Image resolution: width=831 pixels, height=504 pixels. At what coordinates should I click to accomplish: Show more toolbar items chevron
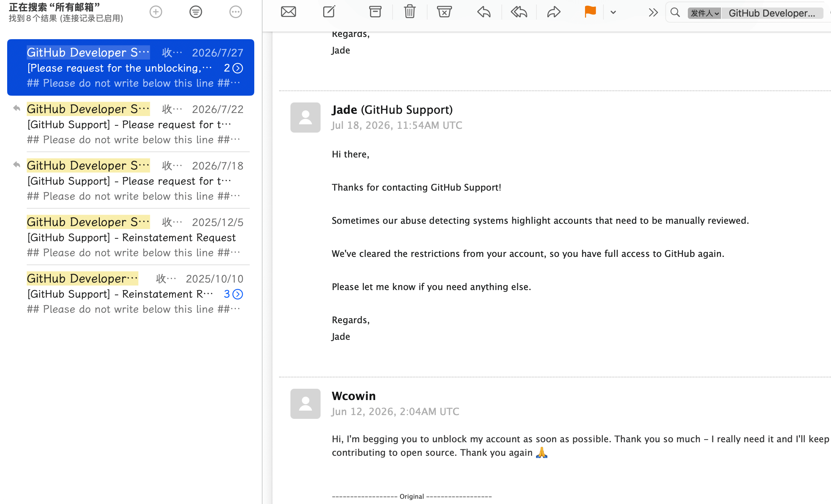653,13
